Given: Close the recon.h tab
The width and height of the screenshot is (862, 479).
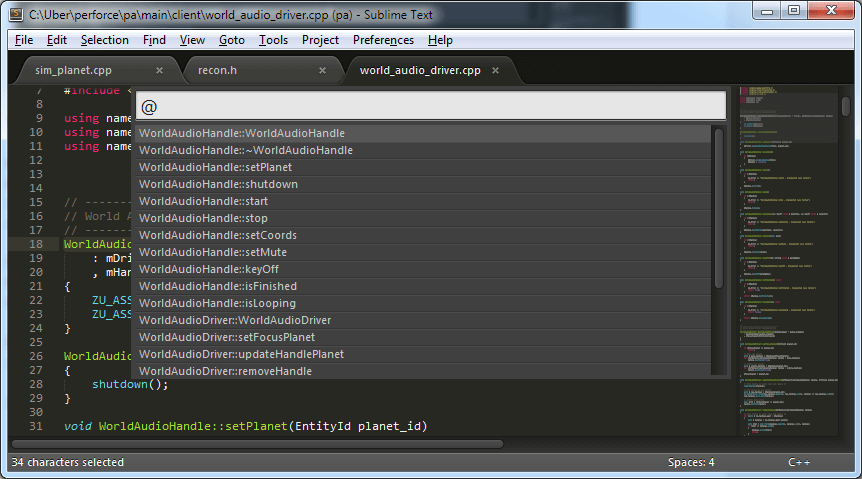Looking at the screenshot, I should click(322, 70).
